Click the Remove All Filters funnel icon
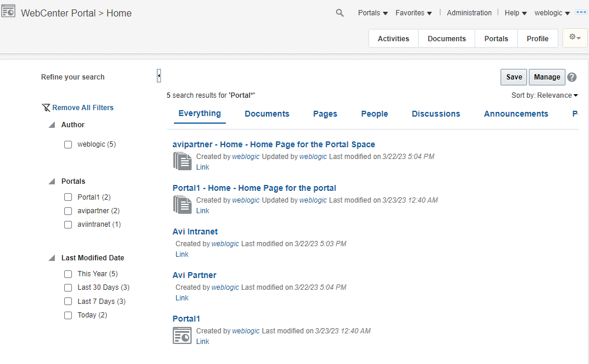Image resolution: width=589 pixels, height=364 pixels. [x=46, y=108]
